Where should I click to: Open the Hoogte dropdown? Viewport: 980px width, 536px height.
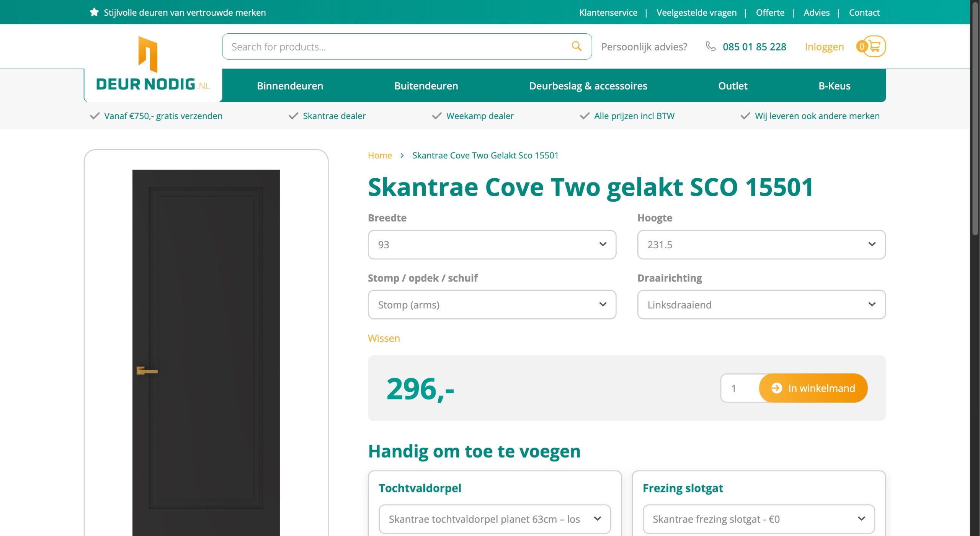click(761, 244)
